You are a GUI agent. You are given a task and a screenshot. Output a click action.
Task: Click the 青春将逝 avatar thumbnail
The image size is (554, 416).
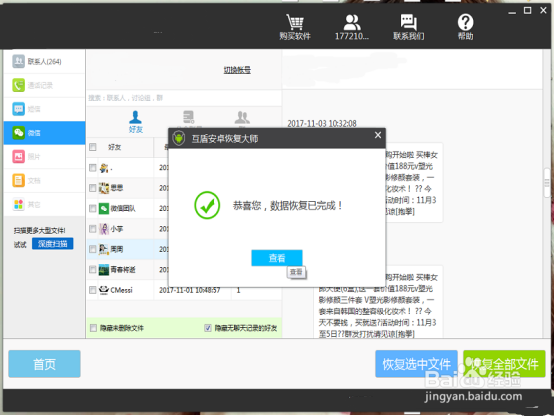[104, 270]
